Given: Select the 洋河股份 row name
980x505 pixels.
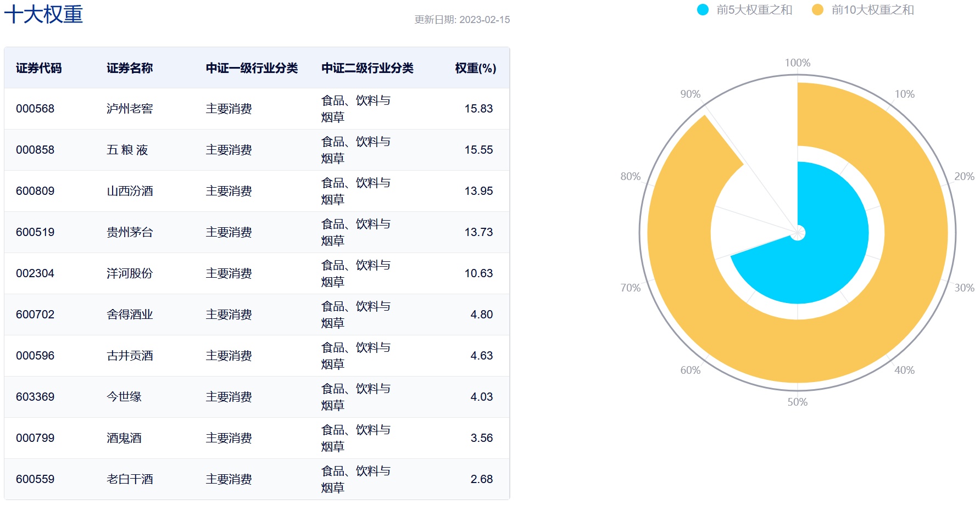Looking at the screenshot, I should (x=130, y=273).
